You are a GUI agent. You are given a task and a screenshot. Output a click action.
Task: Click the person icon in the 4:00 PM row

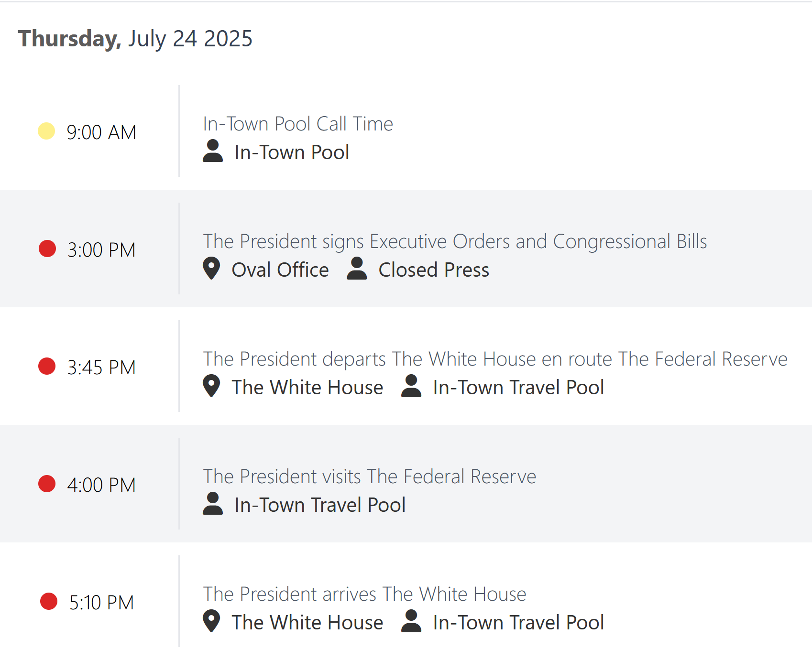pyautogui.click(x=213, y=504)
